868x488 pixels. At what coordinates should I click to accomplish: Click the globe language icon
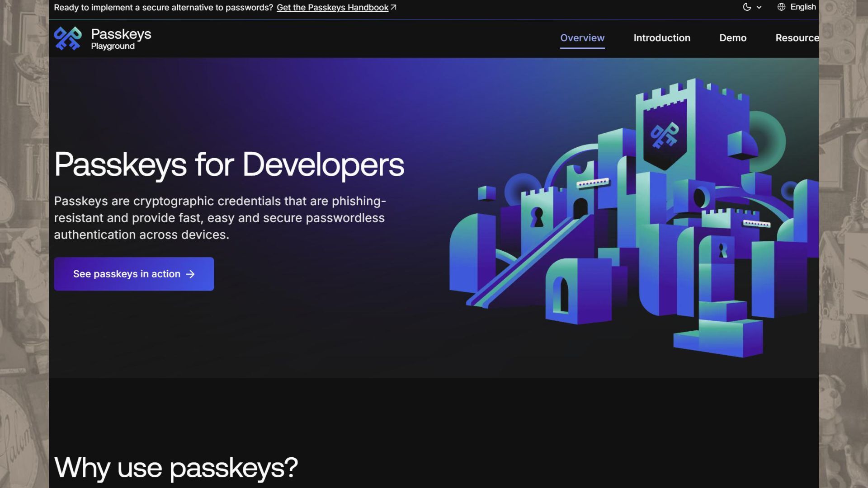tap(781, 7)
